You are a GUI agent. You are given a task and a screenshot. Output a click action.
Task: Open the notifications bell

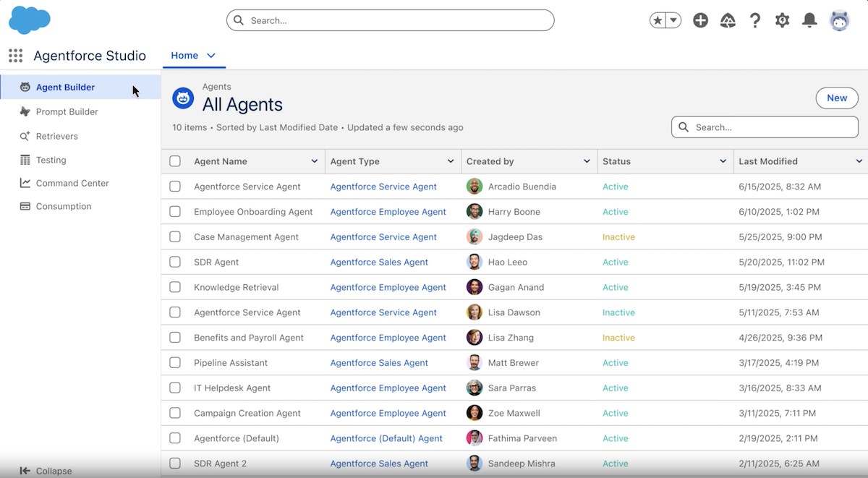(x=809, y=20)
